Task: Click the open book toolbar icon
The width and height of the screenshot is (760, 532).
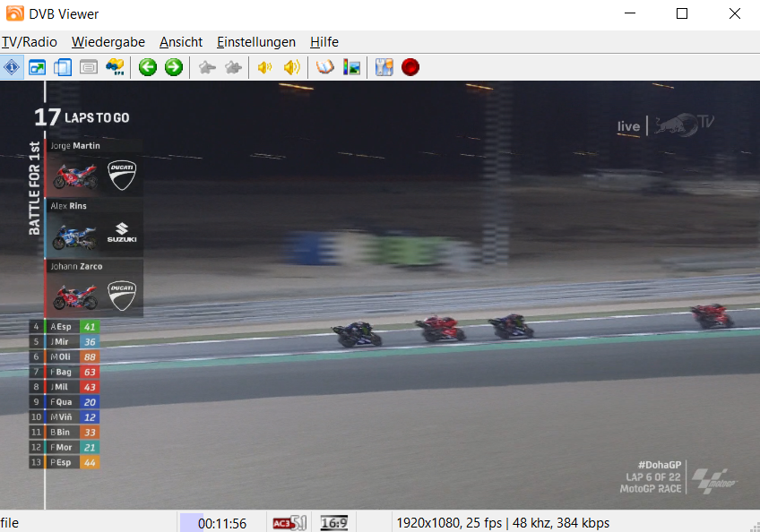Action: [x=325, y=67]
